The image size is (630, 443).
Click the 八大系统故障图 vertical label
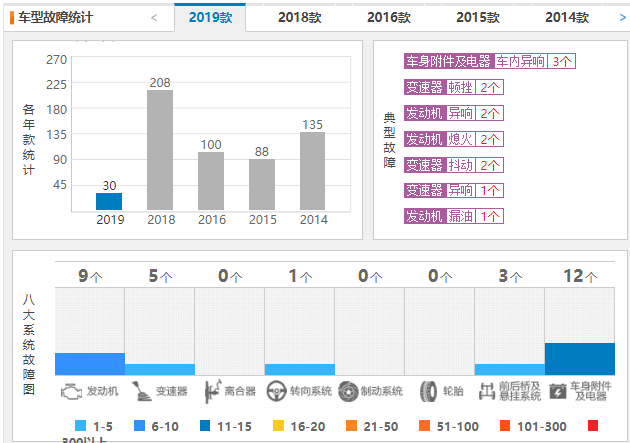click(29, 344)
